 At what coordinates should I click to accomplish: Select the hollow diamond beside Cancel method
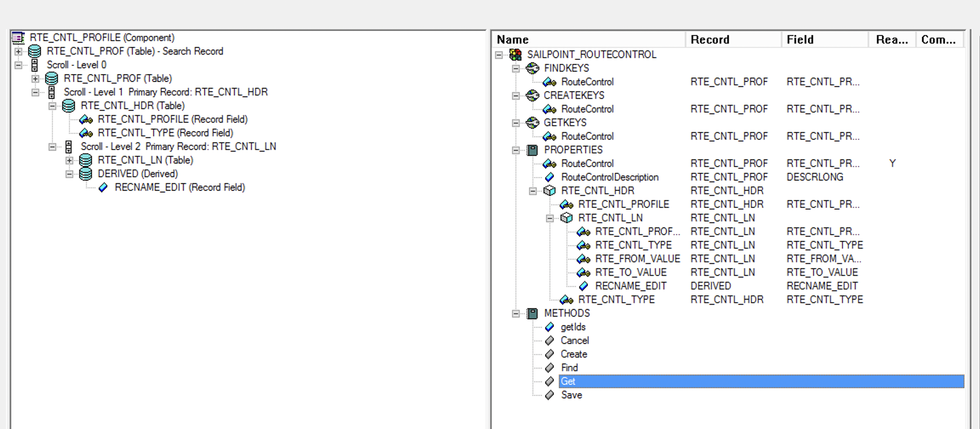550,340
